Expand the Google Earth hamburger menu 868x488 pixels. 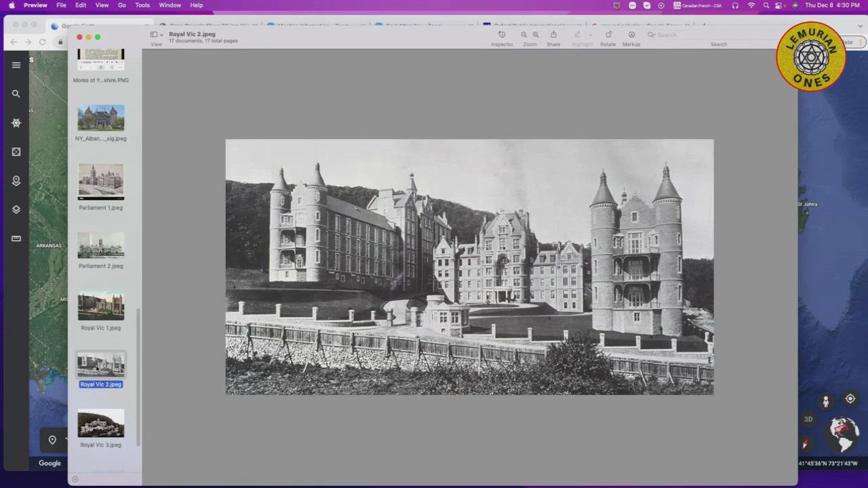tap(16, 65)
